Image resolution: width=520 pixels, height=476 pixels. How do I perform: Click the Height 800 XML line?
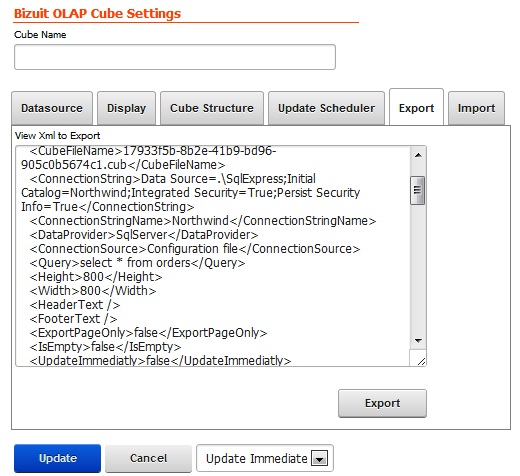[x=96, y=277]
